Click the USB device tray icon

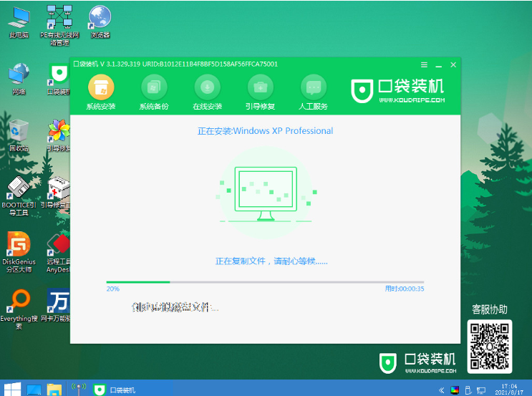[x=468, y=390]
